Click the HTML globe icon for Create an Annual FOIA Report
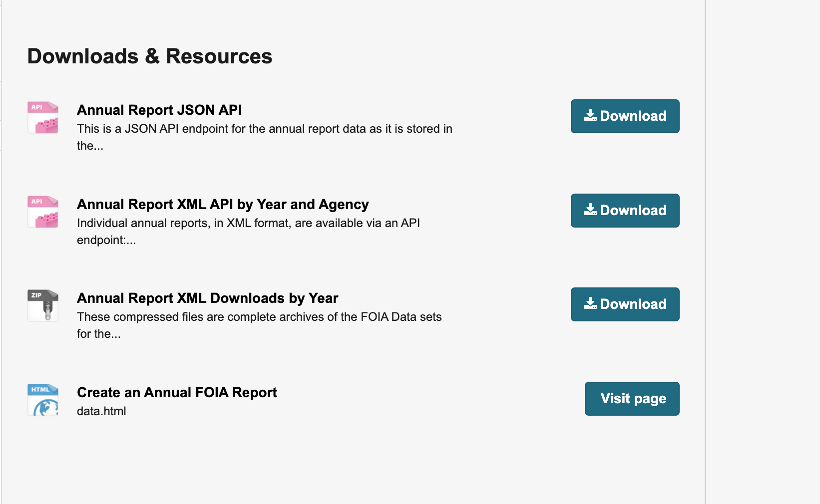Image resolution: width=820 pixels, height=504 pixels. tap(43, 400)
